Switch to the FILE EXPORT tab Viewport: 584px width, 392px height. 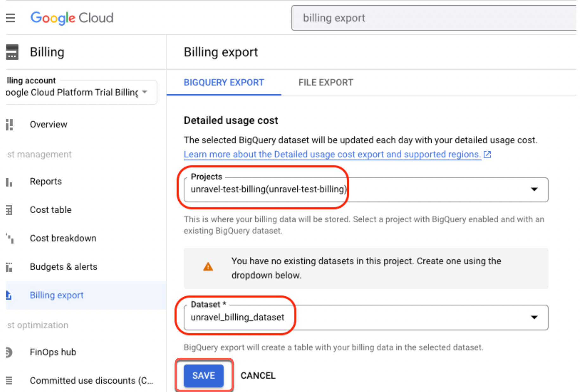[326, 82]
